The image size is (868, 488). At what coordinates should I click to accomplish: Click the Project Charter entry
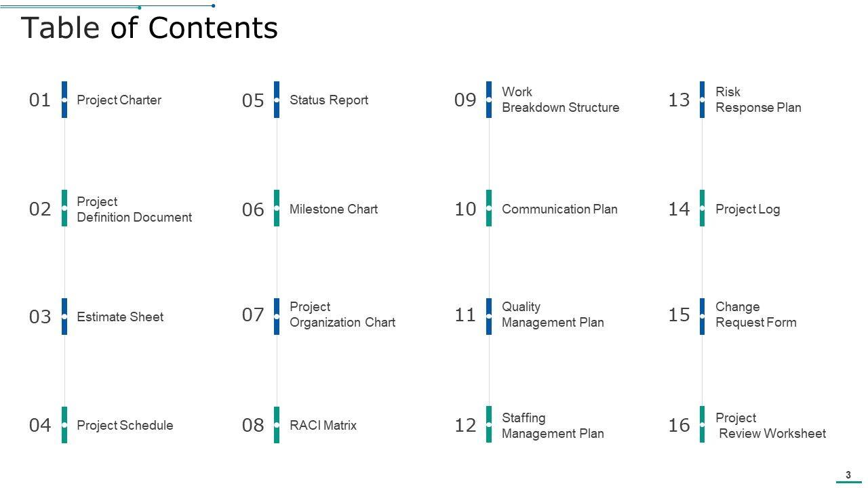pyautogui.click(x=119, y=100)
